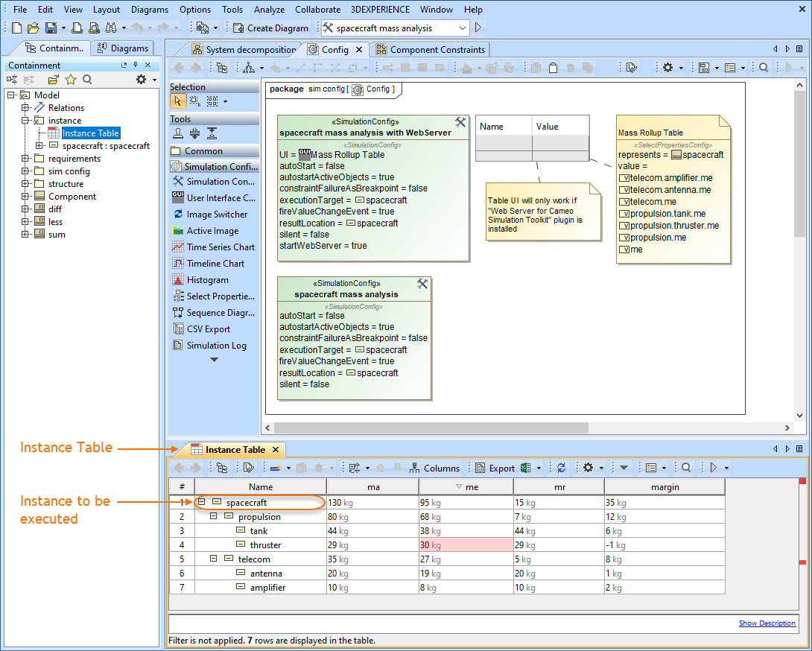Image resolution: width=812 pixels, height=651 pixels.
Task: Click the star favorites icon in Containment
Action: [71, 80]
